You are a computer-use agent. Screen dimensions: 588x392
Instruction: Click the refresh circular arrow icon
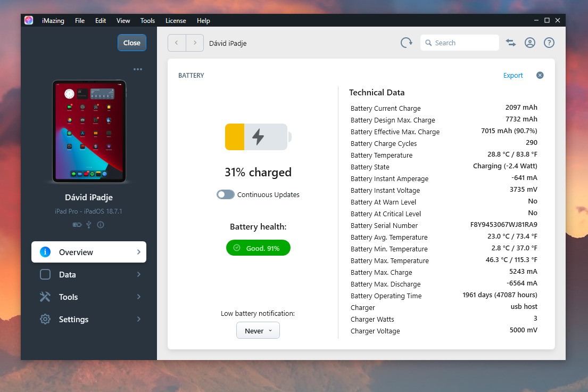pyautogui.click(x=406, y=43)
